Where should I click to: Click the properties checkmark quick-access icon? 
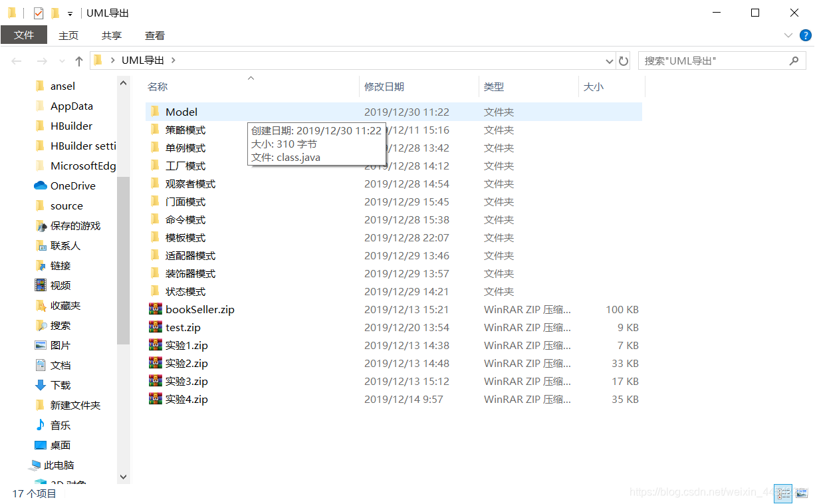[39, 13]
